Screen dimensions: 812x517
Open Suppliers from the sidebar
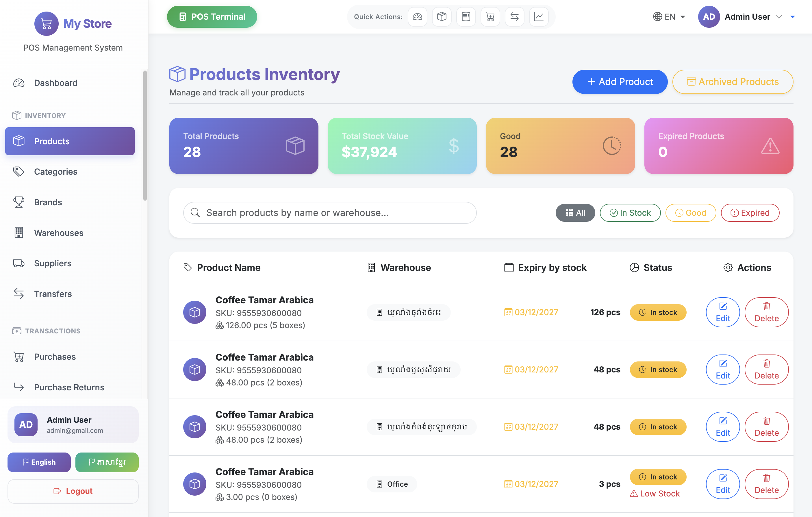point(70,263)
